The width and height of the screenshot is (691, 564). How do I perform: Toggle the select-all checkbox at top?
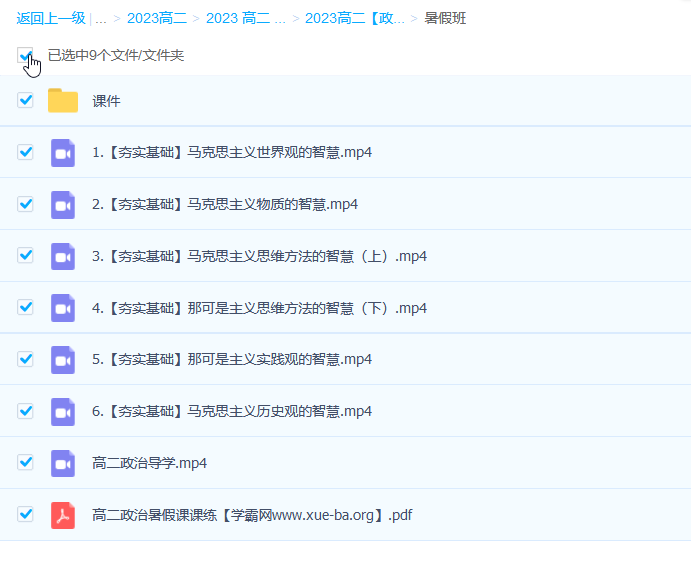[26, 56]
